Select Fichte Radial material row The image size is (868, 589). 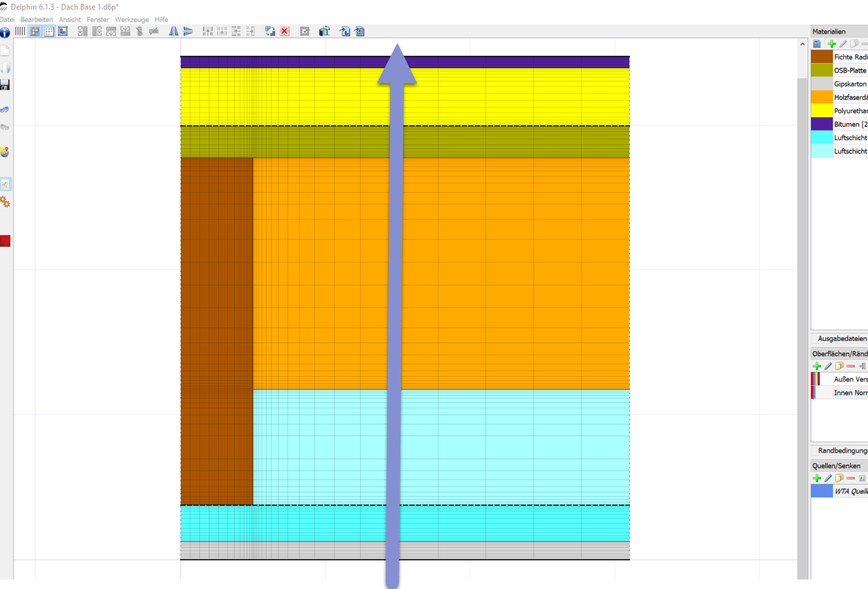839,57
